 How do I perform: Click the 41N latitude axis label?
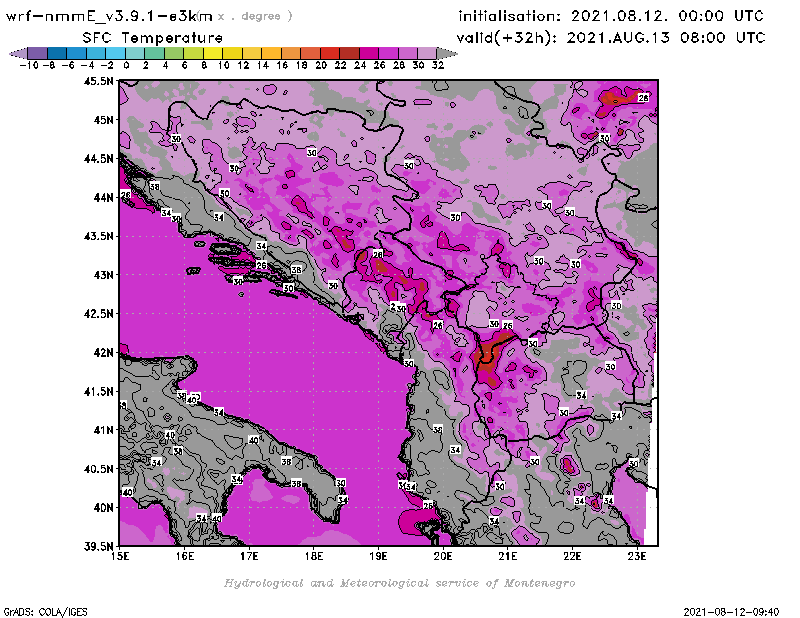pyautogui.click(x=103, y=430)
